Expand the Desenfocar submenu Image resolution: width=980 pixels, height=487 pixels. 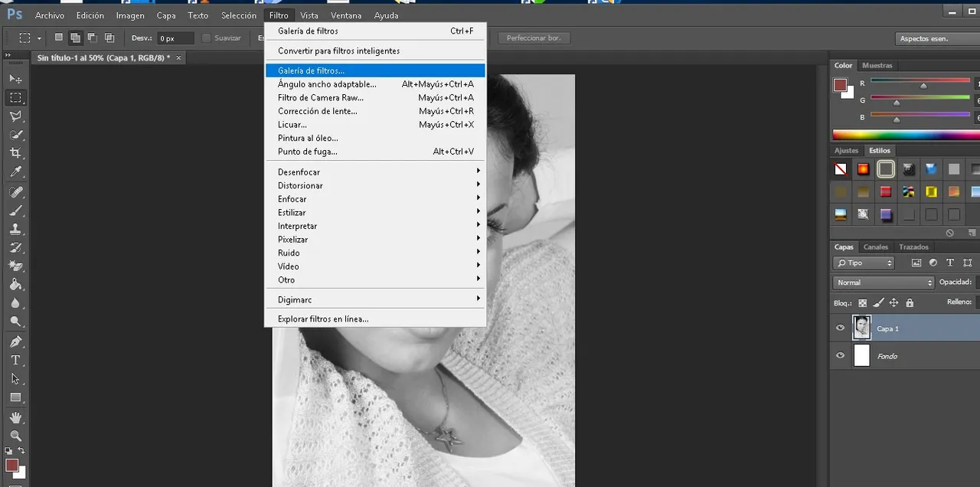point(375,172)
